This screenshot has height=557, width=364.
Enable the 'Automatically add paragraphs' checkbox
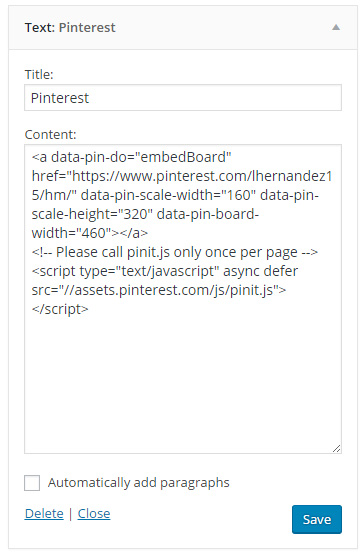point(32,483)
